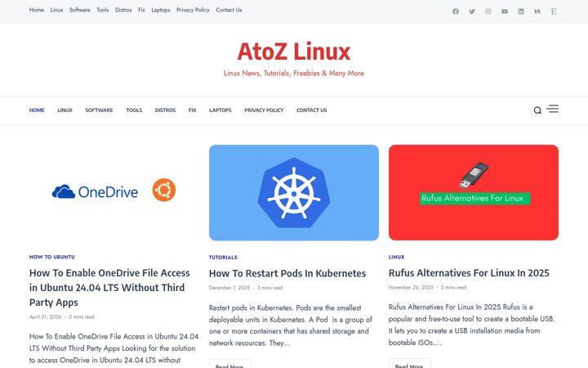This screenshot has width=588, height=368.
Task: Click Linux in the top utility bar
Action: pos(56,10)
